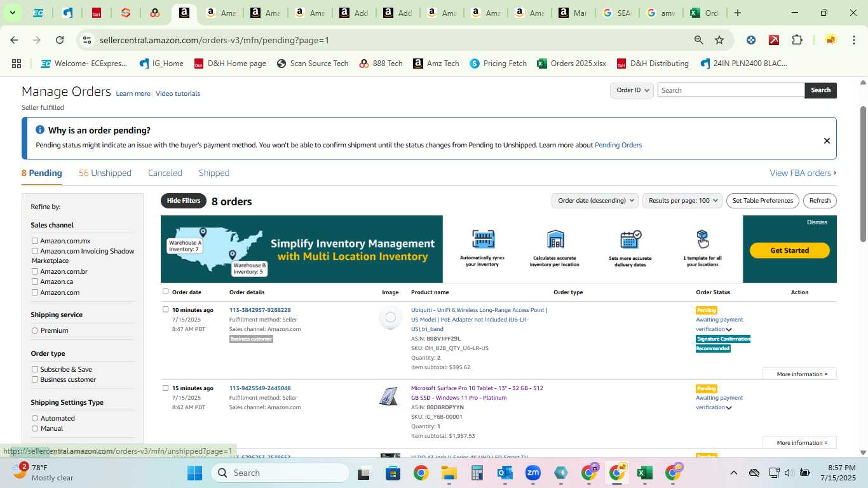Open order 113-3842957-9288228 details
Screen dimensions: 868x488
(260, 310)
